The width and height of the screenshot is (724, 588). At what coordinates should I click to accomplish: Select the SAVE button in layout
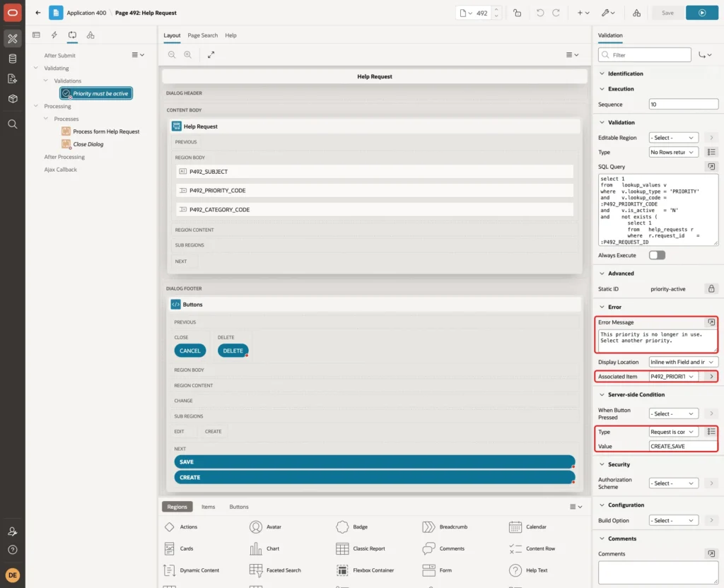pyautogui.click(x=375, y=461)
